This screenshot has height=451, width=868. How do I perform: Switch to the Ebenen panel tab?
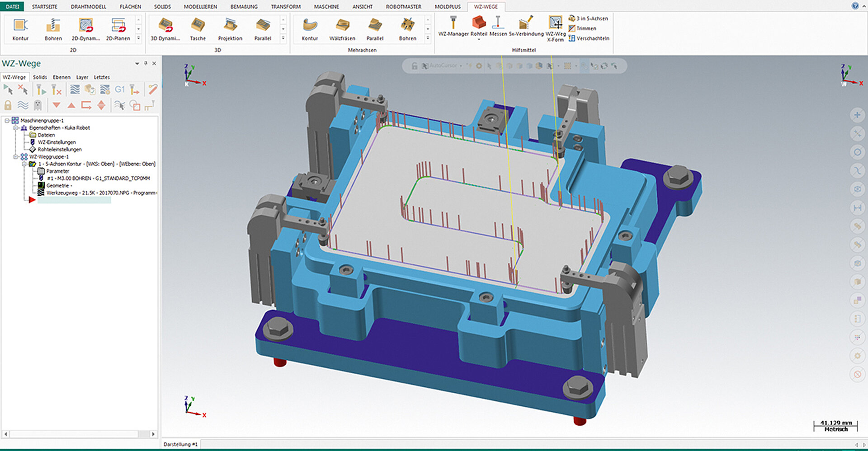pos(61,77)
